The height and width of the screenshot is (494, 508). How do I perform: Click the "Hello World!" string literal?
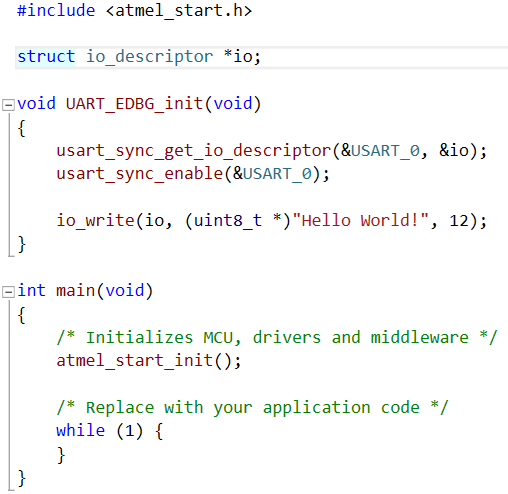point(360,220)
